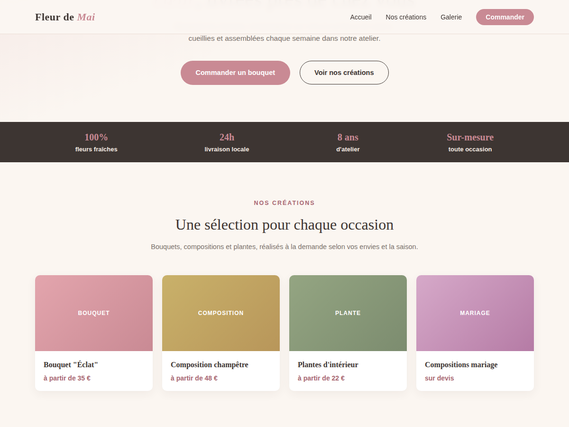
Task: Select the pink Bouquet card image
Action: (x=94, y=313)
